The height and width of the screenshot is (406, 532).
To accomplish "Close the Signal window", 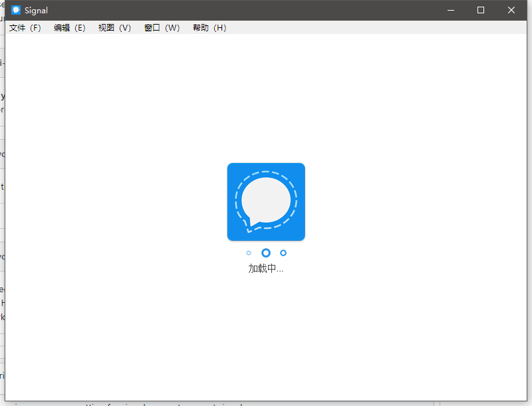I will tap(511, 10).
